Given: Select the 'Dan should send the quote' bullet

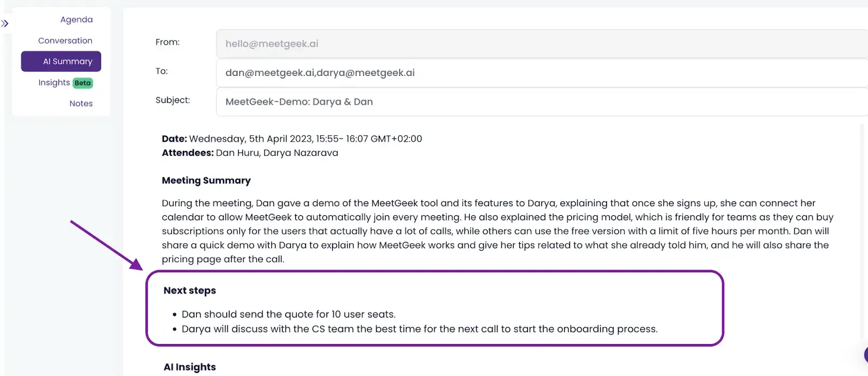Looking at the screenshot, I should coord(289,314).
